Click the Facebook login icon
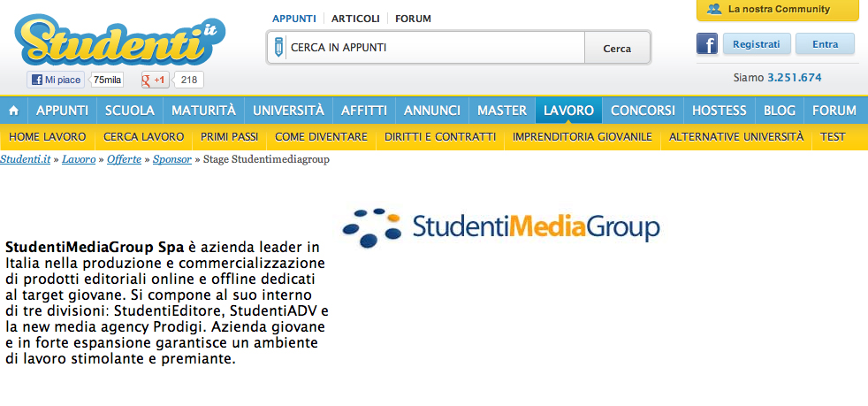This screenshot has height=406, width=868. pyautogui.click(x=707, y=43)
